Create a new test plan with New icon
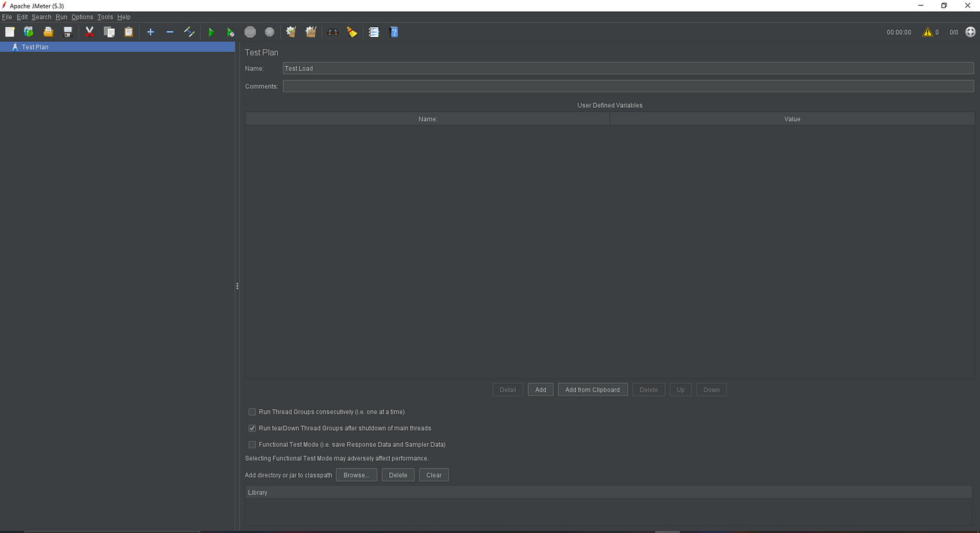The image size is (980, 533). (10, 32)
